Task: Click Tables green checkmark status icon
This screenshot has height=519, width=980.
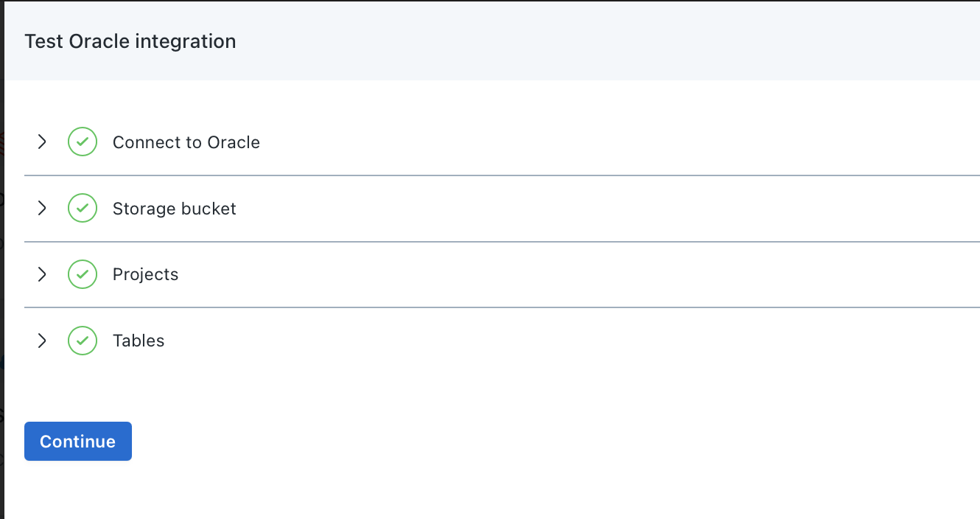Action: point(83,341)
